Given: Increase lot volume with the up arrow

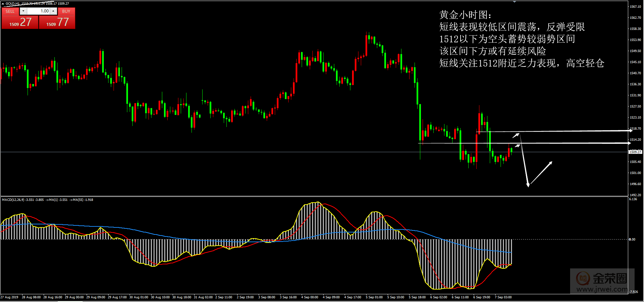Looking at the screenshot, I should coord(53,11).
